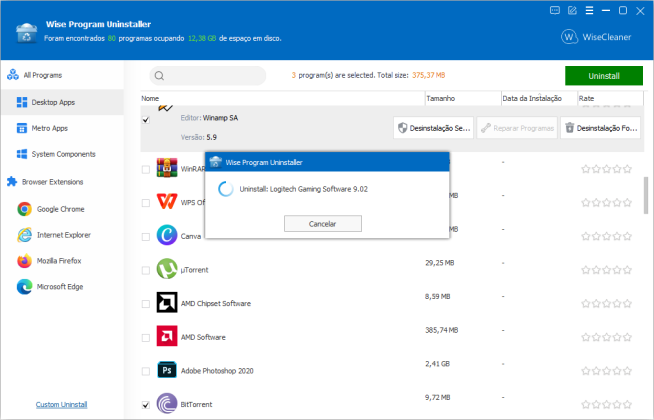The image size is (654, 420).
Task: Open Browser Extensions section
Action: click(53, 182)
